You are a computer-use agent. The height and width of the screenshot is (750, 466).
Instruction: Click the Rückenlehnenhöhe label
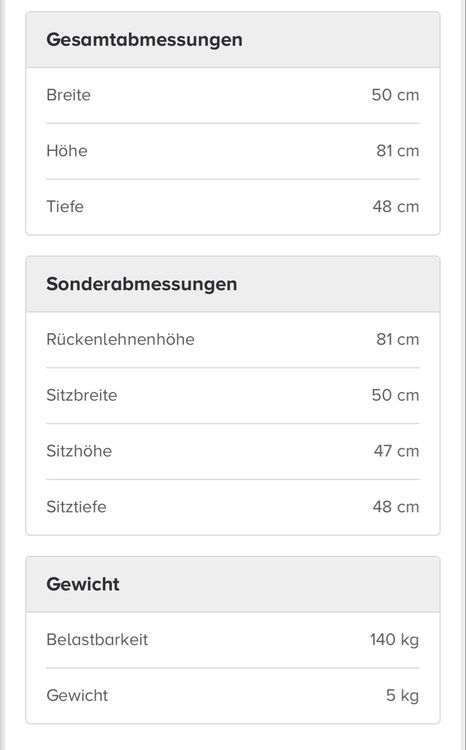121,340
